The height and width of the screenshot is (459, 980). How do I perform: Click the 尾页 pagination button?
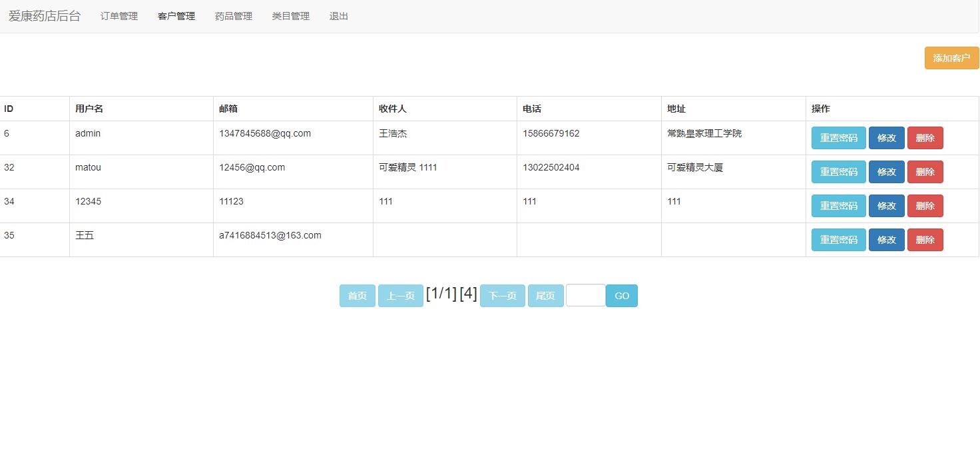point(545,295)
